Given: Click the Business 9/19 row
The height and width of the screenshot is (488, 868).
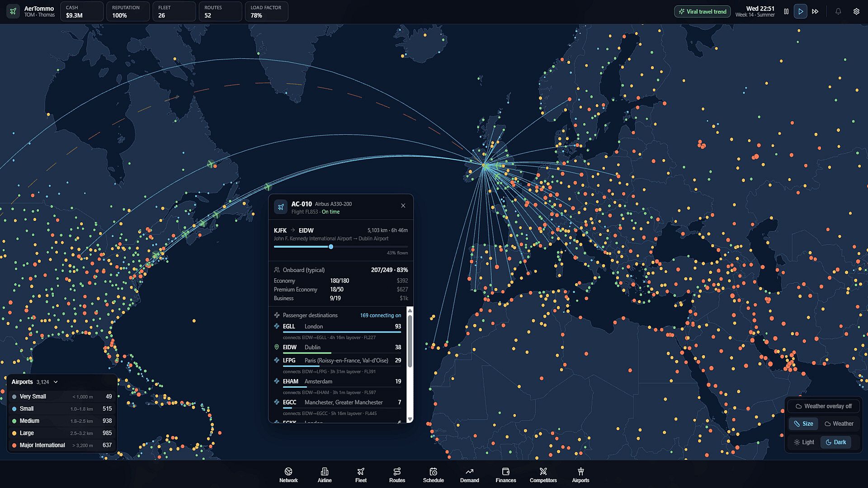Looking at the screenshot, I should pos(341,298).
